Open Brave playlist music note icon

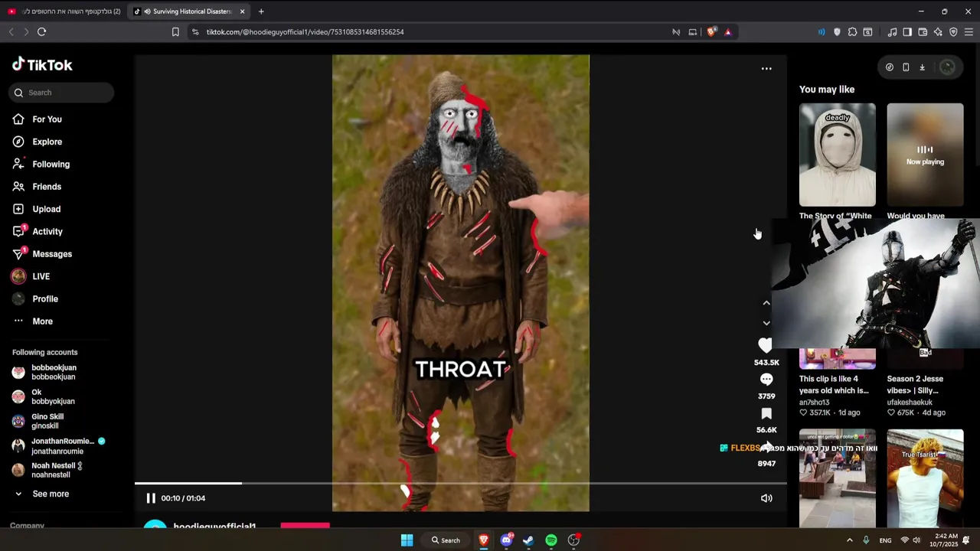[892, 32]
